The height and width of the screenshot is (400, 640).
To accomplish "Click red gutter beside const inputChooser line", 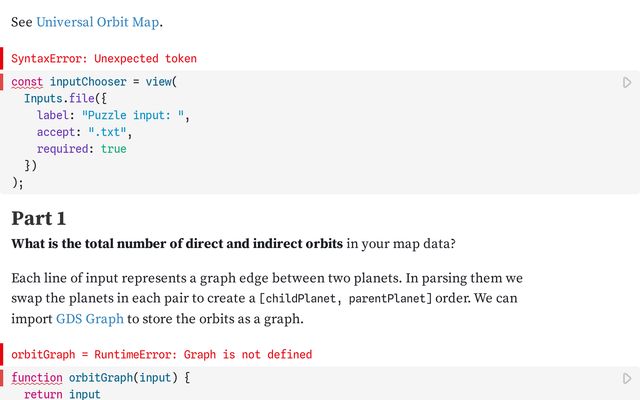I will (2, 82).
